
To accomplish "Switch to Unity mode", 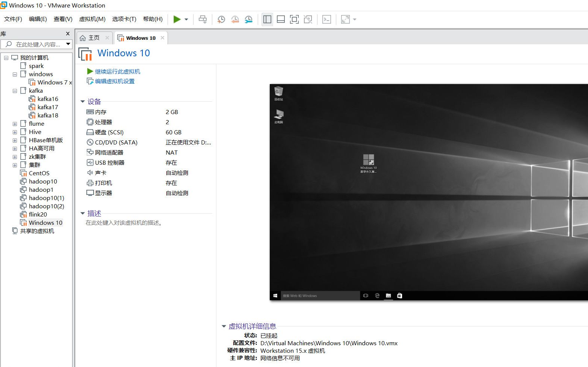I will point(308,19).
